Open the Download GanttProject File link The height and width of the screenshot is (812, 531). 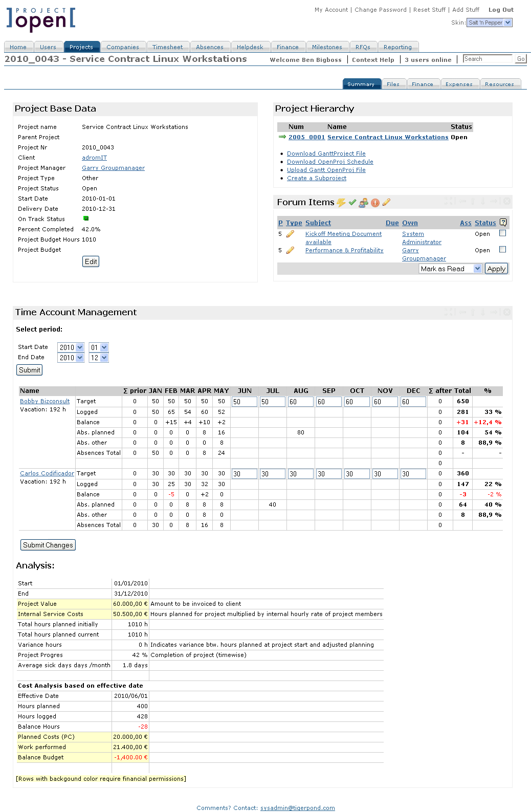[x=326, y=153]
